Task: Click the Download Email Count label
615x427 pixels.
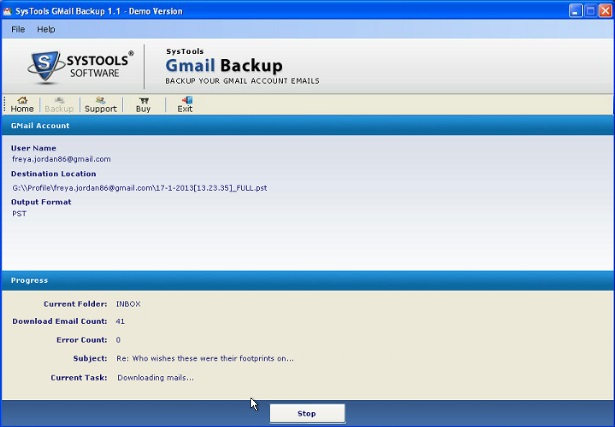Action: tap(60, 322)
